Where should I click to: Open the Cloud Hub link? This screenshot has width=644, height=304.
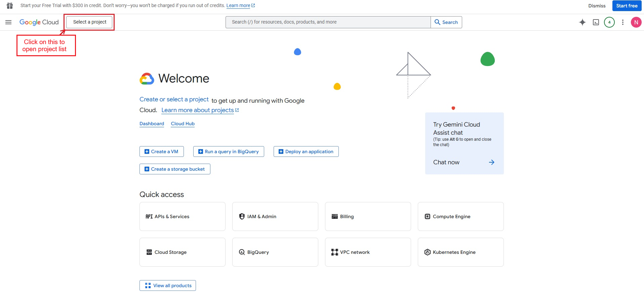tap(183, 124)
